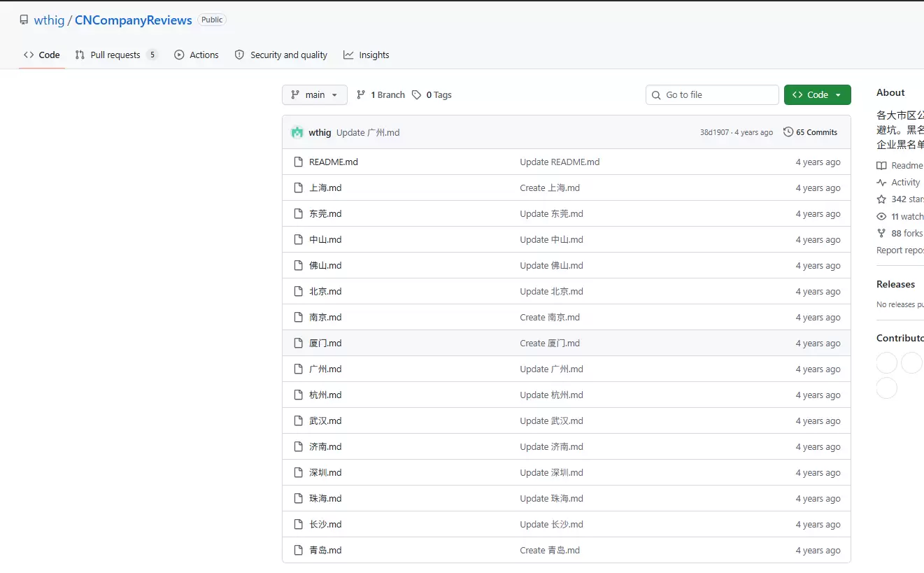The width and height of the screenshot is (924, 573).
Task: Click the pulse icon beside Activity
Action: pos(881,183)
